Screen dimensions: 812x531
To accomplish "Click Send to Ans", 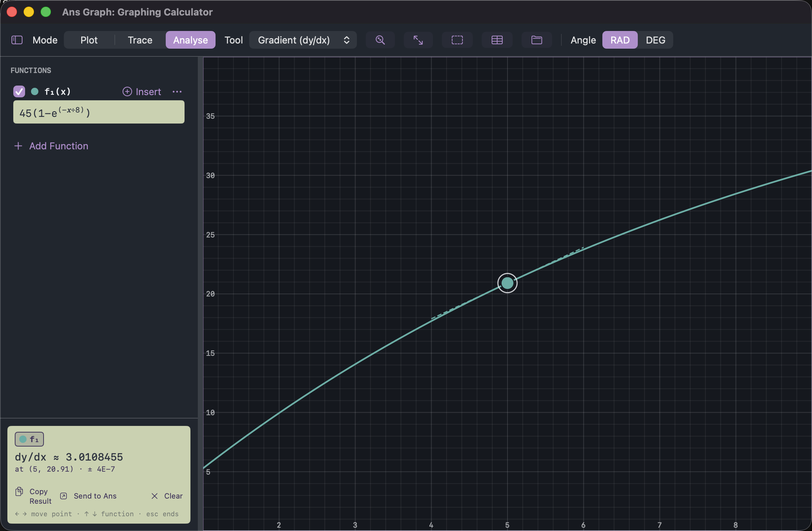I will coord(89,496).
